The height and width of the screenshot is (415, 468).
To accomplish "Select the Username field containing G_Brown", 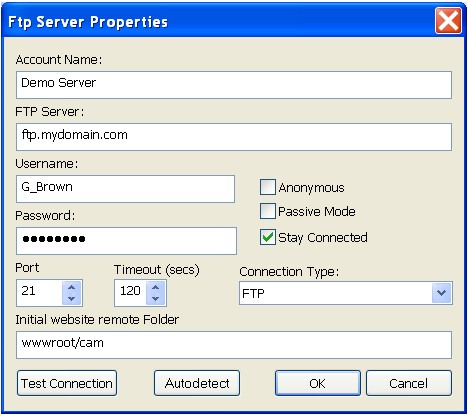I will tap(125, 189).
